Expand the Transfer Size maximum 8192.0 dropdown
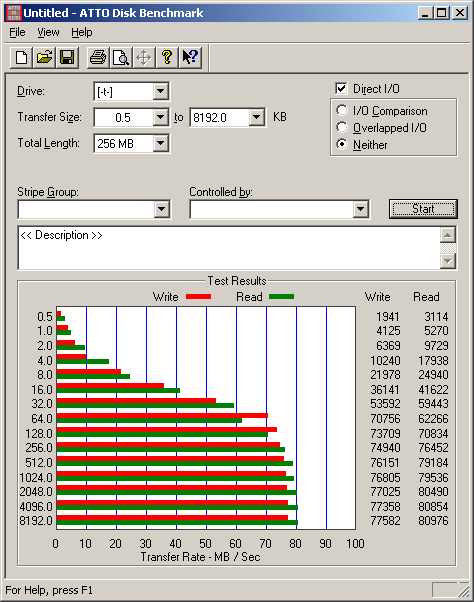The image size is (474, 602). pos(256,117)
